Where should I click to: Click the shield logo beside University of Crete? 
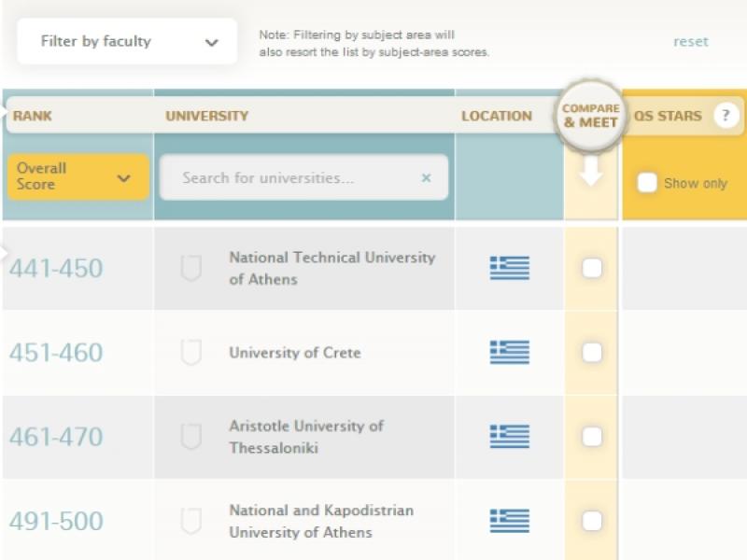190,353
